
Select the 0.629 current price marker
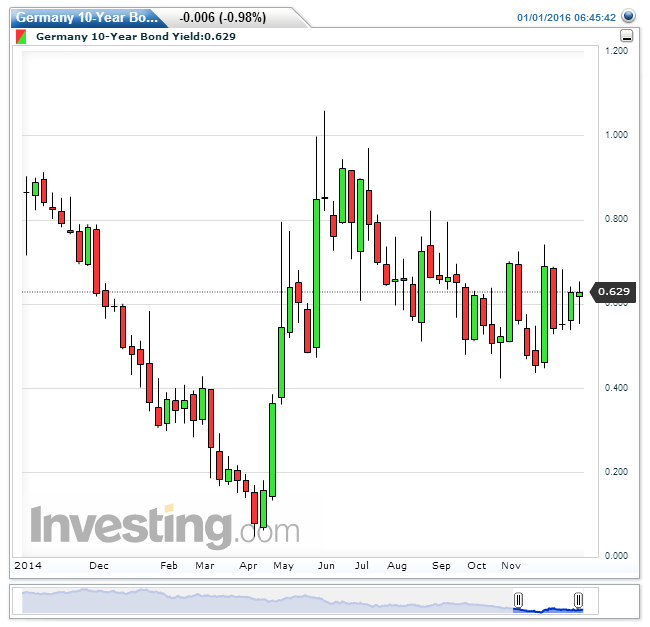point(613,292)
